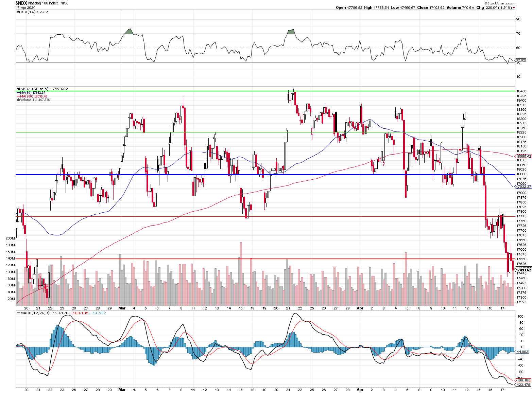The height and width of the screenshot is (393, 532).
Task: Click the red MA(200) legend line marker
Action: click(18, 96)
